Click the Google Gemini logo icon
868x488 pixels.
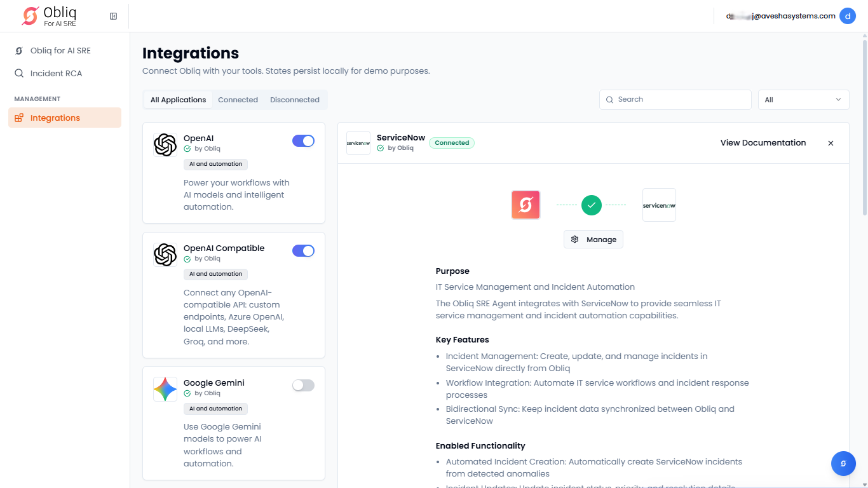tap(165, 389)
